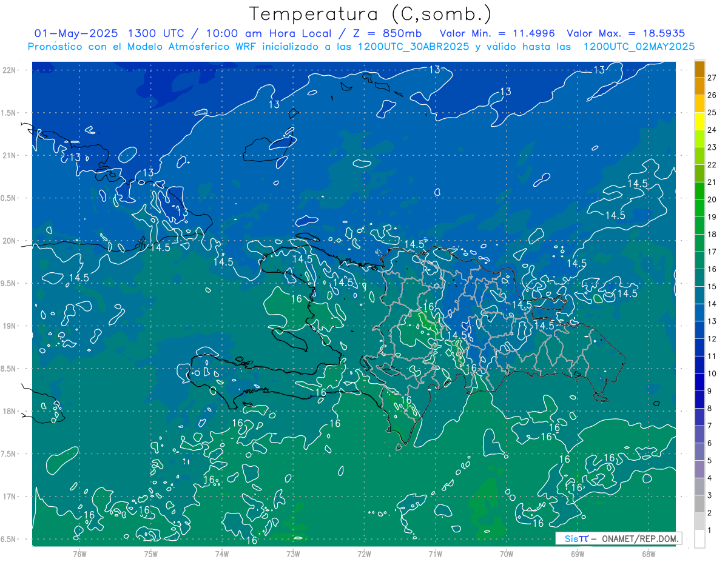This screenshot has width=728, height=562.
Task: Click the 20N latitude axis label
Action: pos(10,241)
